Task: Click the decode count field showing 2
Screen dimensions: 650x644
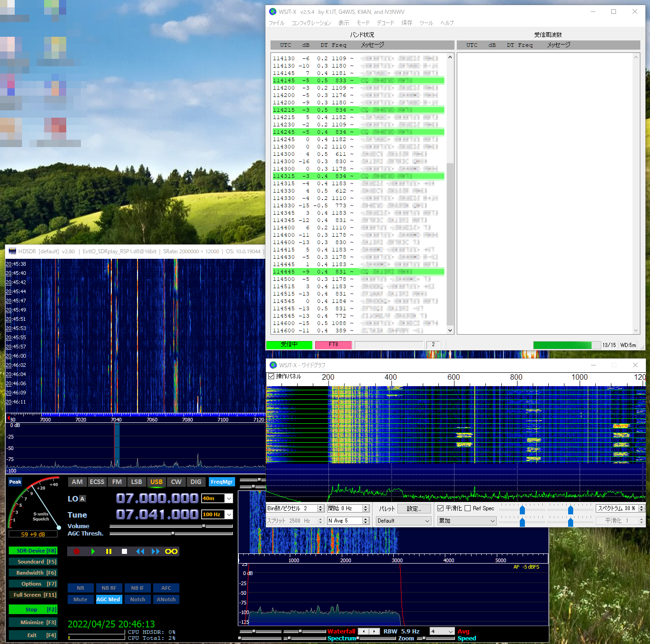Action: (433, 345)
